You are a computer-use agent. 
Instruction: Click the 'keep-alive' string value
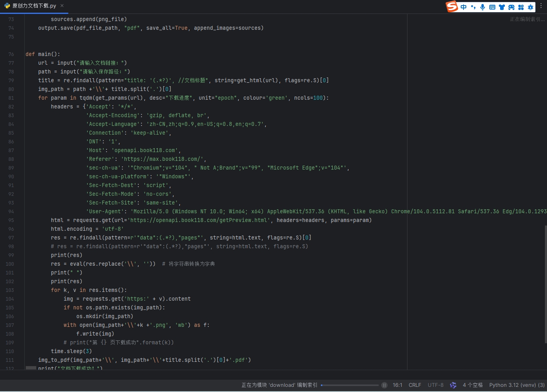149,133
